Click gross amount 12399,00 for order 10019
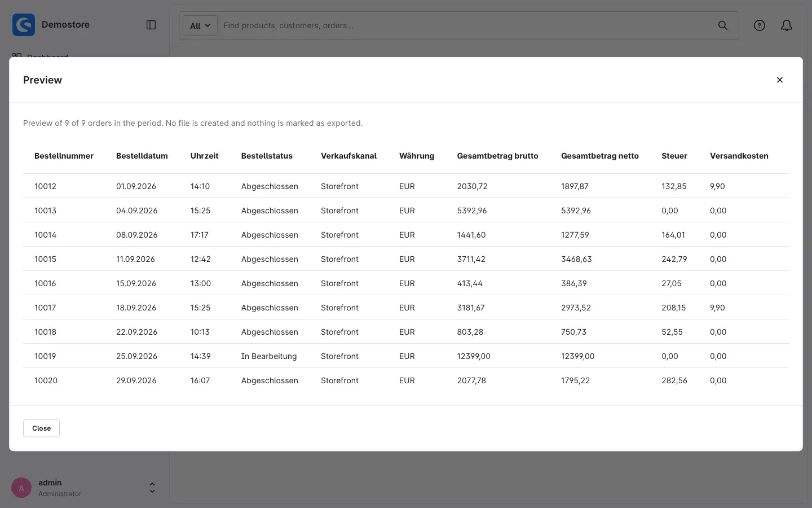The image size is (812, 508). 474,356
